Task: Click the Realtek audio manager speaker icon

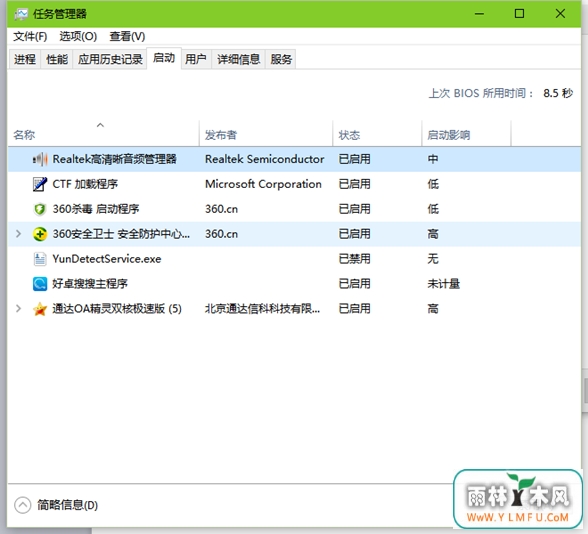Action: pos(40,159)
